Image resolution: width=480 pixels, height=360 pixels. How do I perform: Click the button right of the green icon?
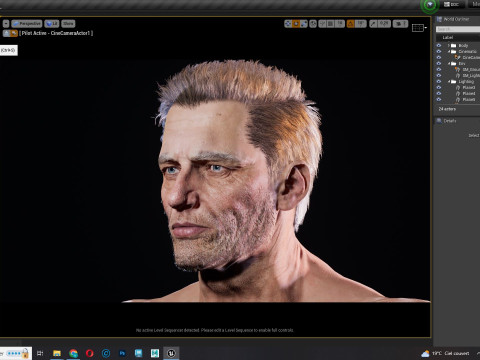pos(452,4)
